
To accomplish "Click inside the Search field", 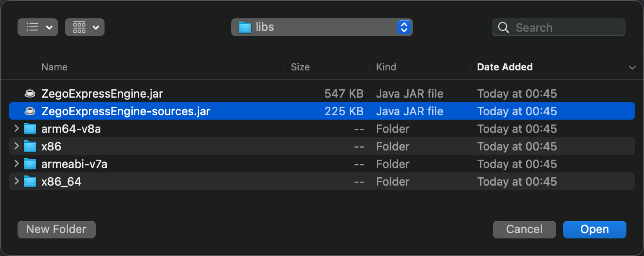I will pyautogui.click(x=558, y=27).
